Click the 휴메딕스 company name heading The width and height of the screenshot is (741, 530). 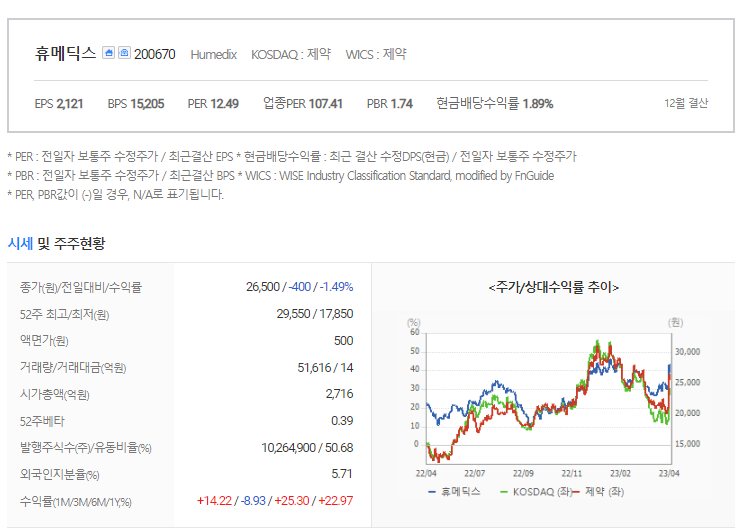(x=65, y=53)
